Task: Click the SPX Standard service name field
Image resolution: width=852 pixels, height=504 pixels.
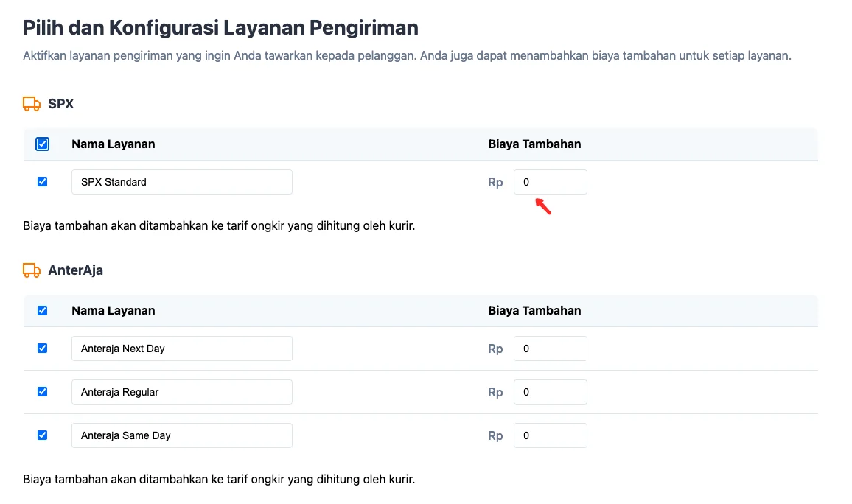Action: (x=181, y=181)
